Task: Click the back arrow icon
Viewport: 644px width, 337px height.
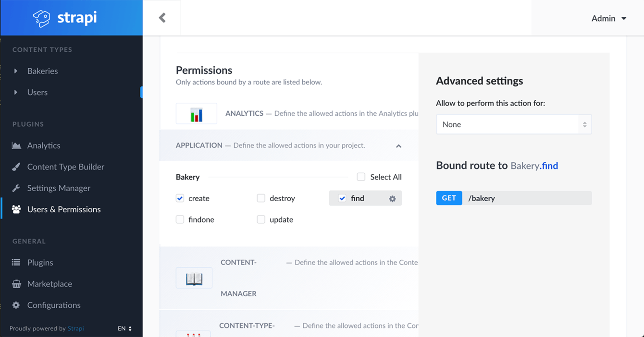Action: [162, 18]
